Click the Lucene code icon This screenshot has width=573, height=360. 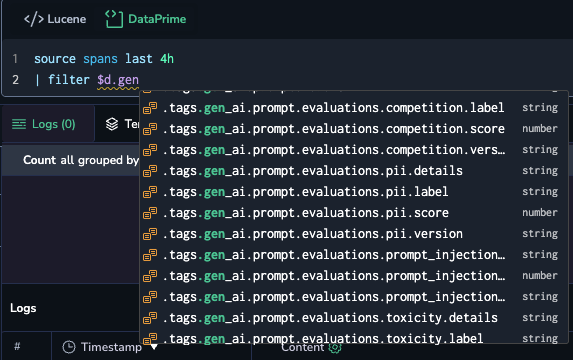click(x=34, y=19)
